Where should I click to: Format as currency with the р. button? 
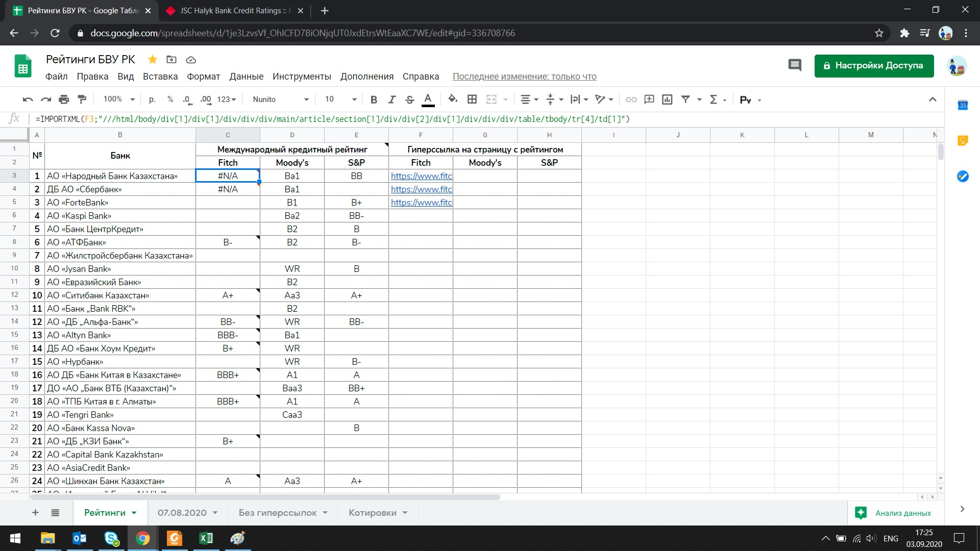(x=152, y=99)
